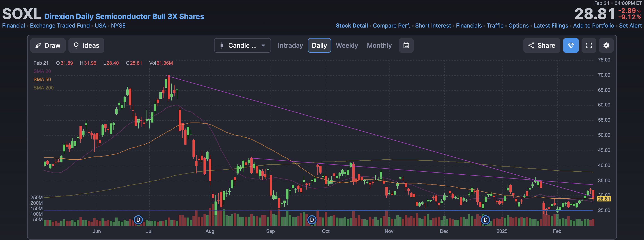Click the O 31.89 open value readout

click(65, 63)
